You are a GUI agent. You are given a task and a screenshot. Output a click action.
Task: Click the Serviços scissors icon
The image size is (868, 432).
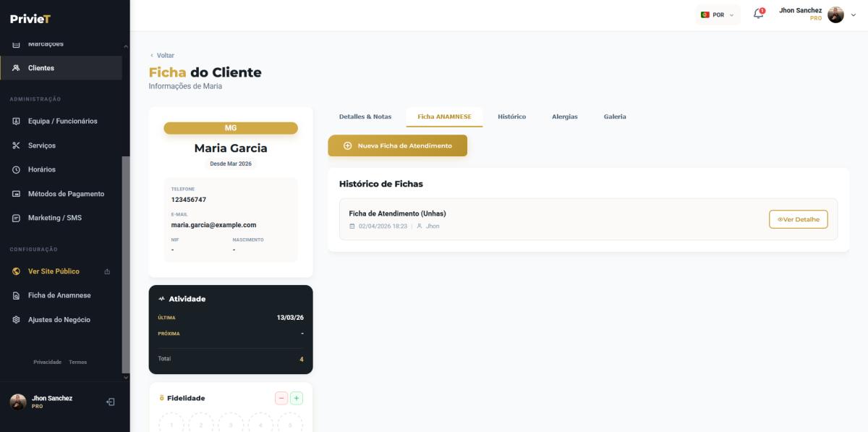pyautogui.click(x=16, y=145)
